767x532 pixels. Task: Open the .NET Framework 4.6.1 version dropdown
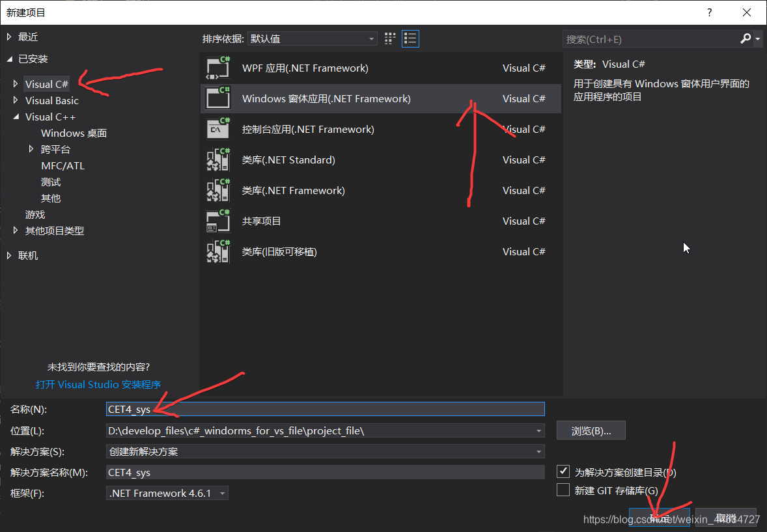(x=167, y=493)
